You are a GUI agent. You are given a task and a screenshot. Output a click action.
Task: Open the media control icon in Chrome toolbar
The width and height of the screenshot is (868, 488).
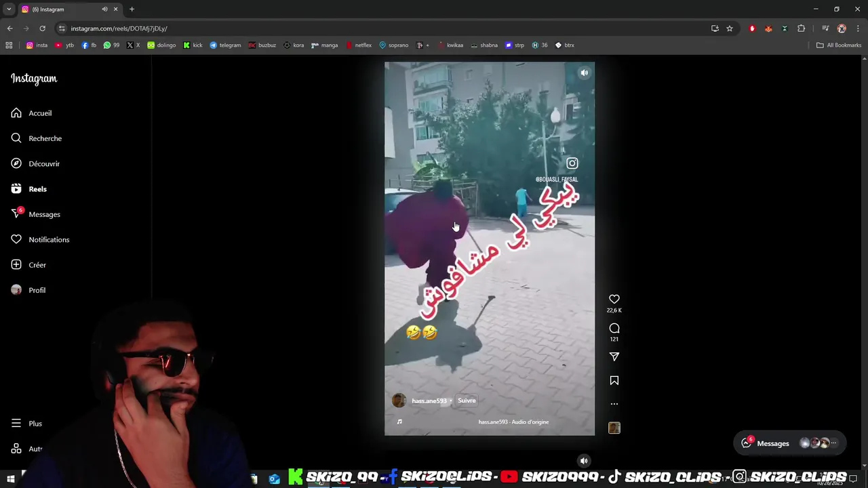pyautogui.click(x=825, y=28)
